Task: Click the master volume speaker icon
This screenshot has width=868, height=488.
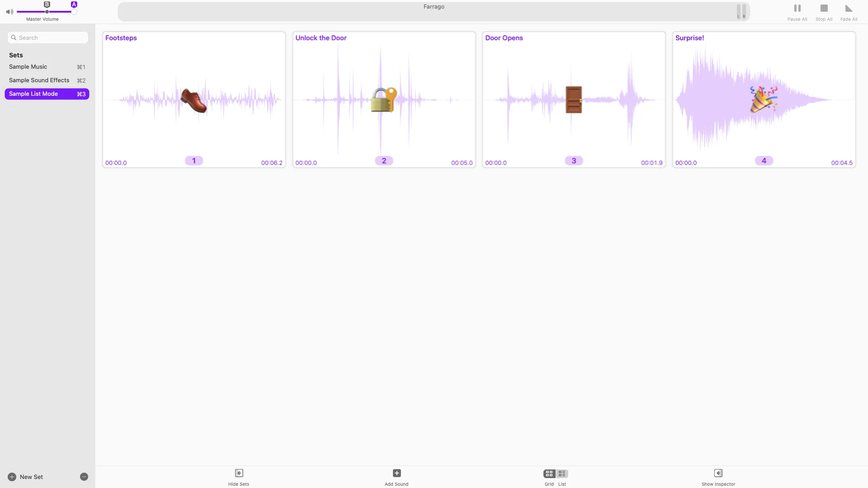Action: click(9, 12)
